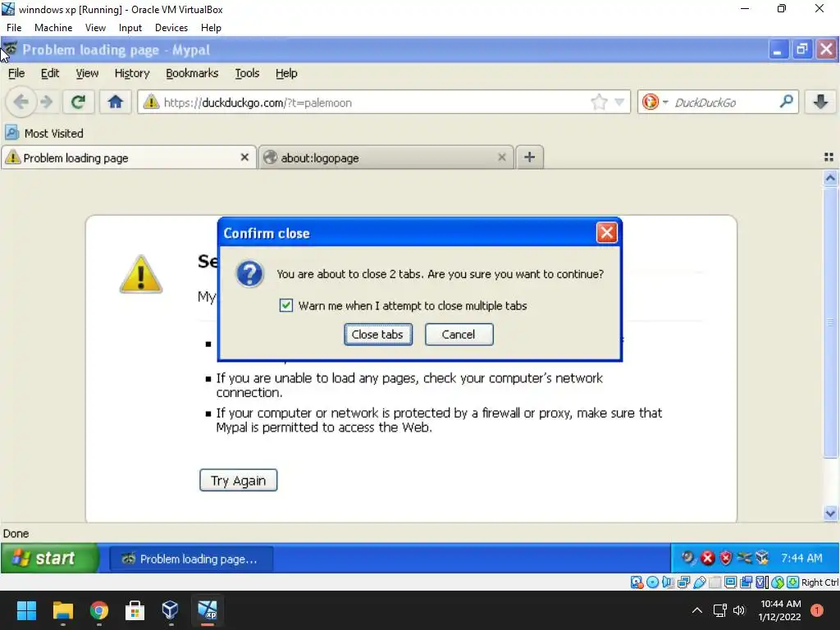Click 'Problem loading page…' XP taskbar button

point(191,559)
